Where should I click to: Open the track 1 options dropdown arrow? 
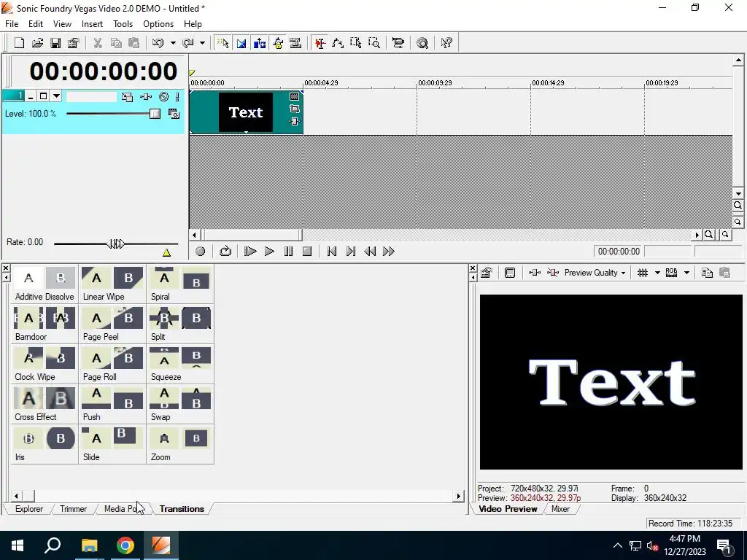click(x=56, y=97)
